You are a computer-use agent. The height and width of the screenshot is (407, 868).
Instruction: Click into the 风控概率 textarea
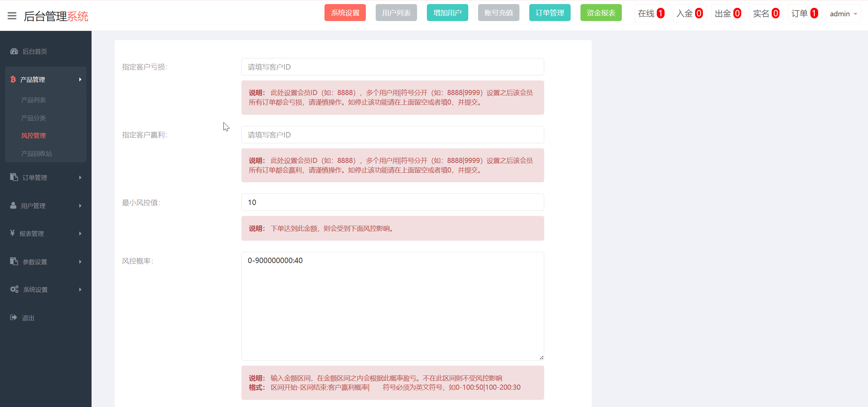(392, 306)
